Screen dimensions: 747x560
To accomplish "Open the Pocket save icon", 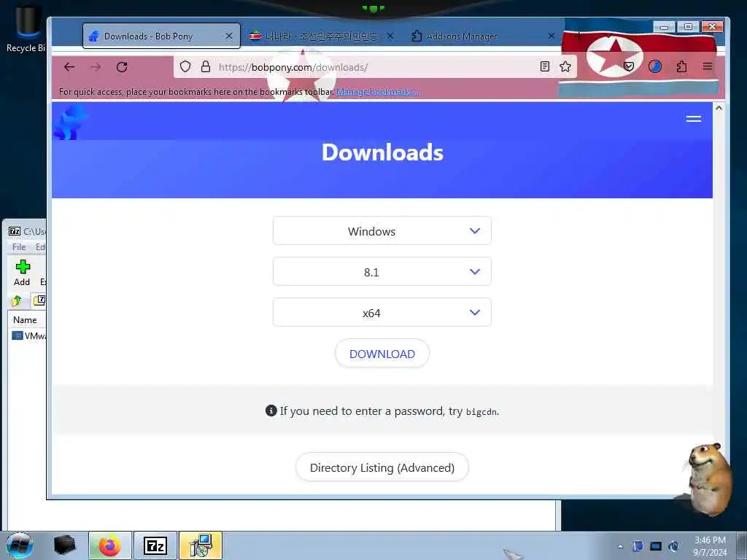I will pyautogui.click(x=629, y=66).
